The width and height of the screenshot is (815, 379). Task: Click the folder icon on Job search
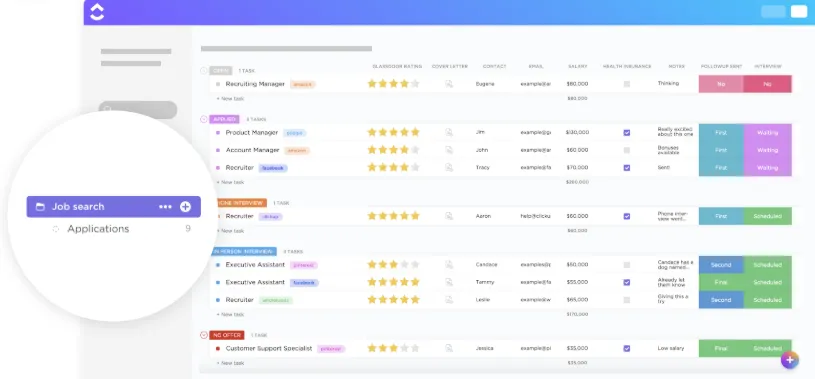point(40,207)
